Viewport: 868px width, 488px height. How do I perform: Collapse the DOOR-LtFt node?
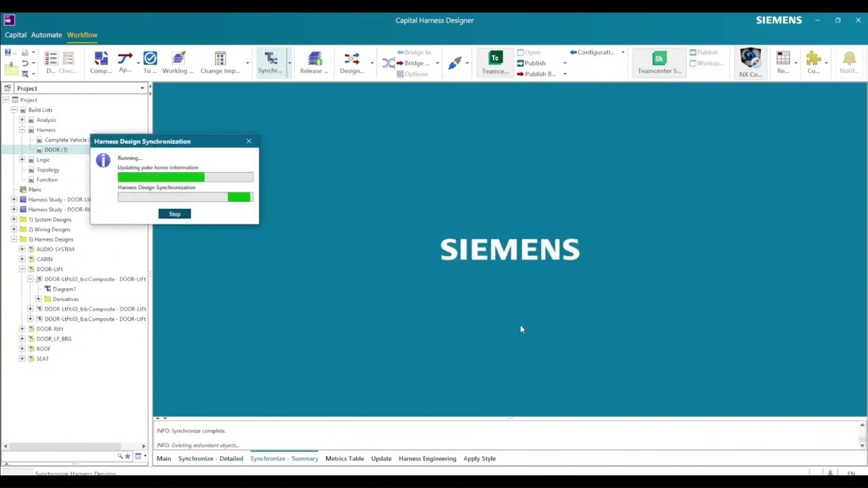click(22, 269)
